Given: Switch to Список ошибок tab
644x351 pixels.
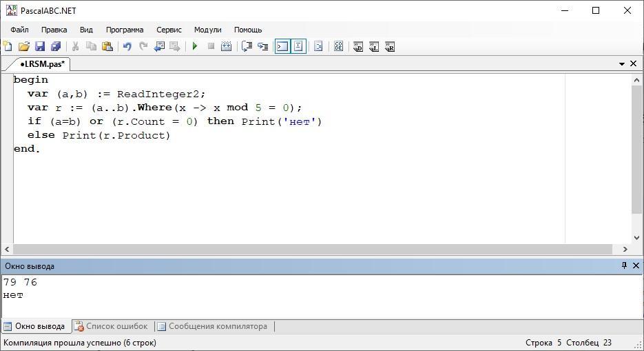Looking at the screenshot, I should click(112, 326).
